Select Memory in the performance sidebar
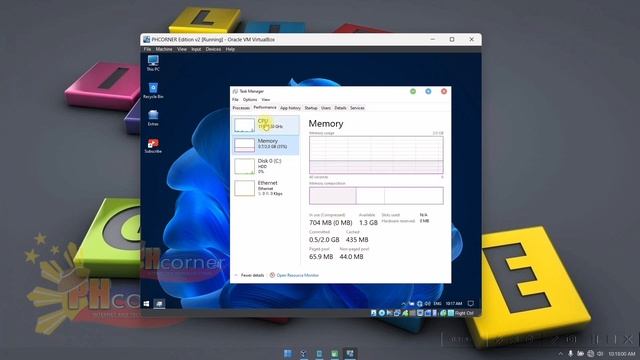Viewport: 640px width, 360px height. tap(266, 145)
